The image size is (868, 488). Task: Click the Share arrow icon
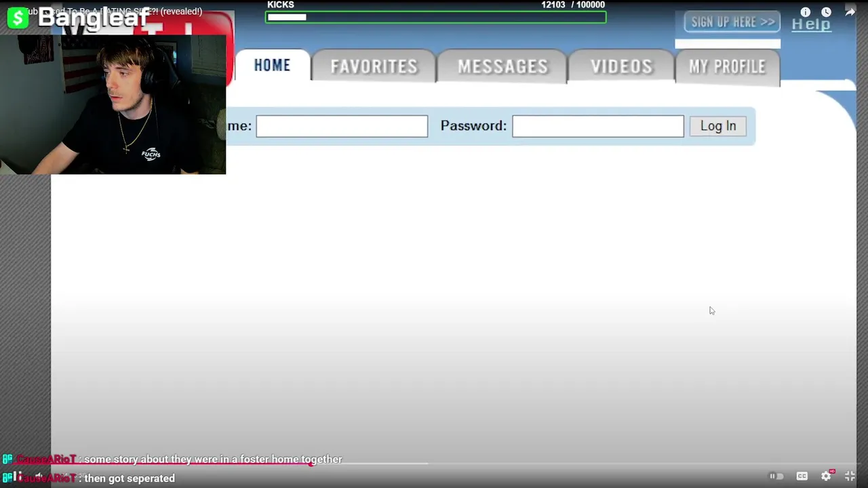850,12
